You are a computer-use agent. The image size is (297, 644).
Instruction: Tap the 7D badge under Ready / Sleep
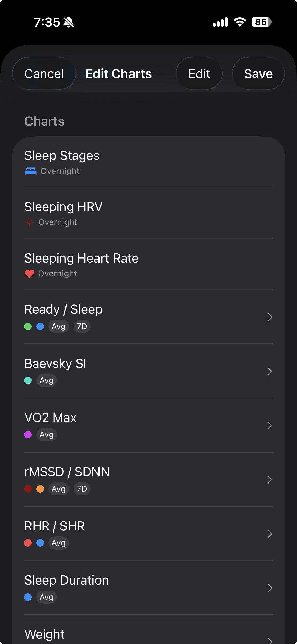(82, 326)
